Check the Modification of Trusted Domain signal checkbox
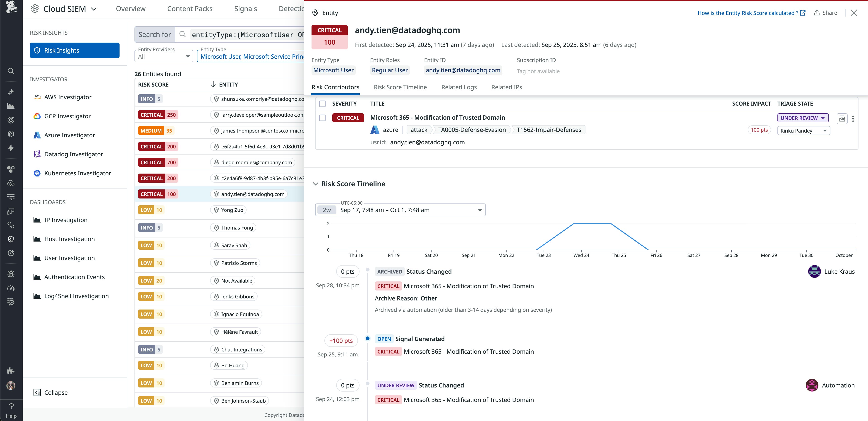The width and height of the screenshot is (868, 421). coord(322,118)
